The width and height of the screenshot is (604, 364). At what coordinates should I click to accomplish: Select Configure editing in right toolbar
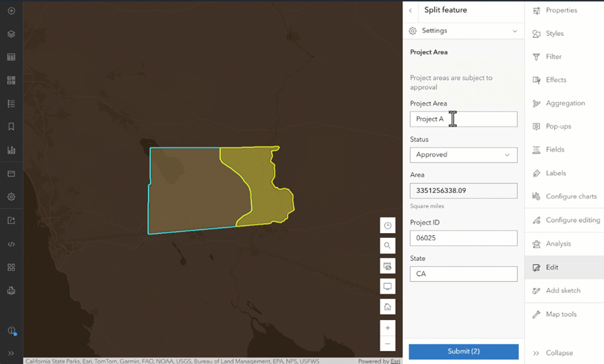[x=572, y=220]
